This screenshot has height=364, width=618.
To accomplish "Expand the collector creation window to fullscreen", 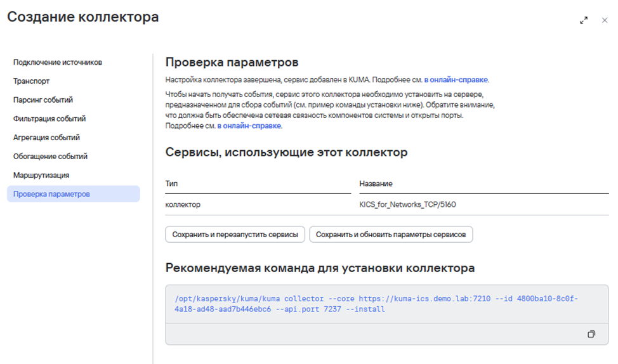I will coord(584,20).
